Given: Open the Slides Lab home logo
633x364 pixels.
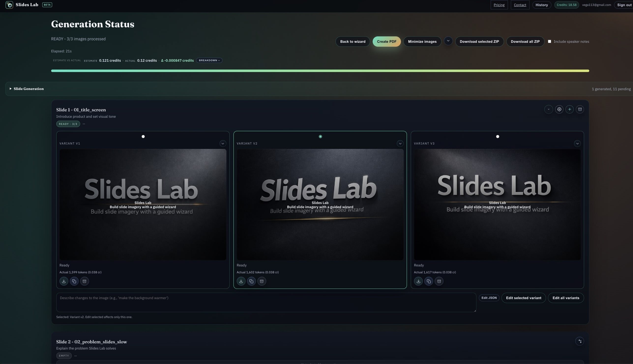Looking at the screenshot, I should (10, 4).
